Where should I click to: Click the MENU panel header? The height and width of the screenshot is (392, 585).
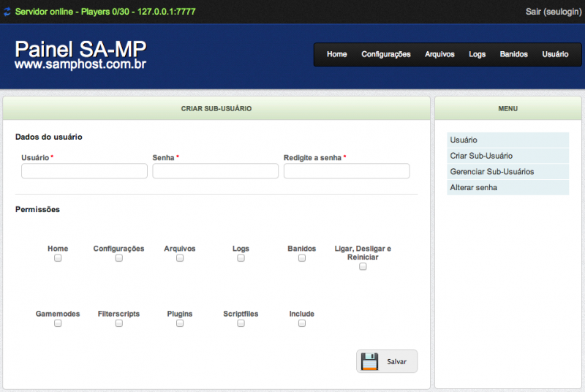(507, 108)
